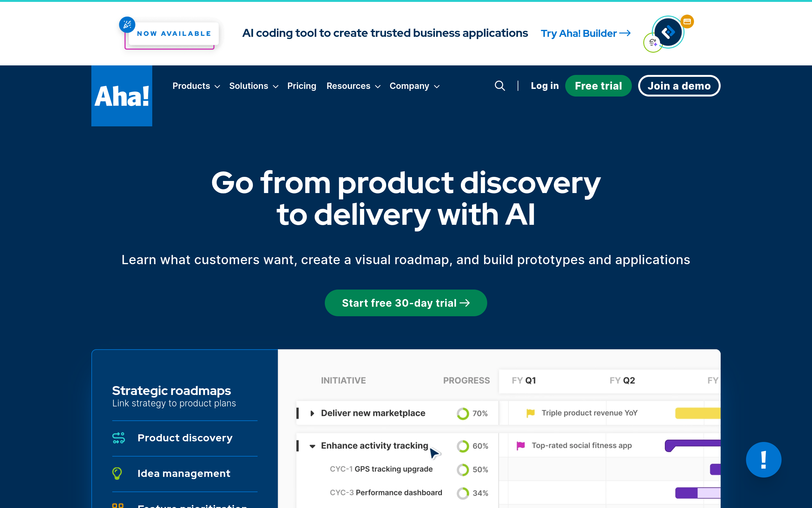Click Top-rated social fitness app goal text
The width and height of the screenshot is (812, 508).
(581, 445)
